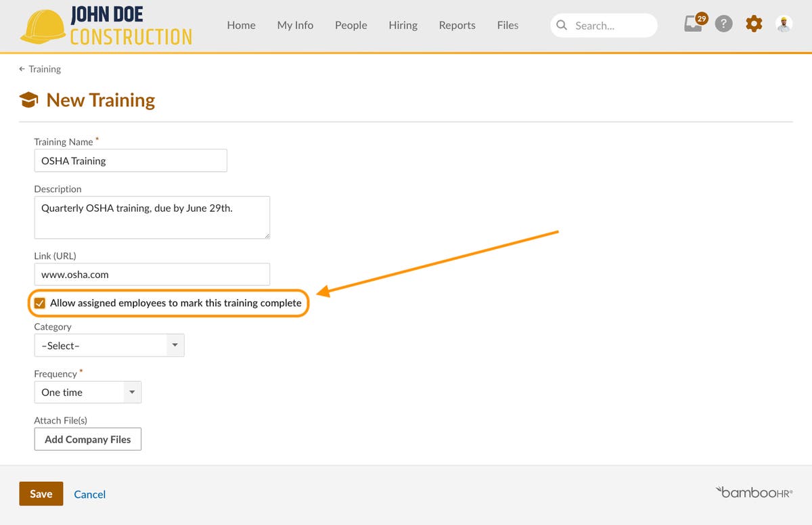Open the Category select dropdown
812x525 pixels.
tap(108, 345)
